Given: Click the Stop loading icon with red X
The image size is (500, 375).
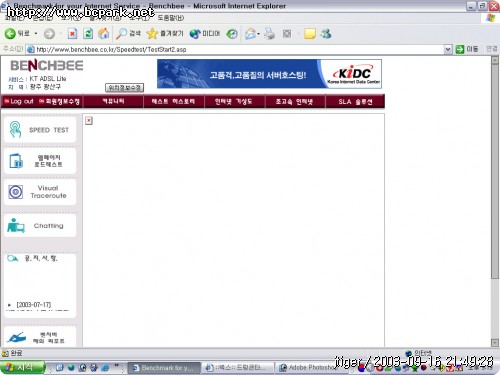Looking at the screenshot, I should tap(72, 34).
